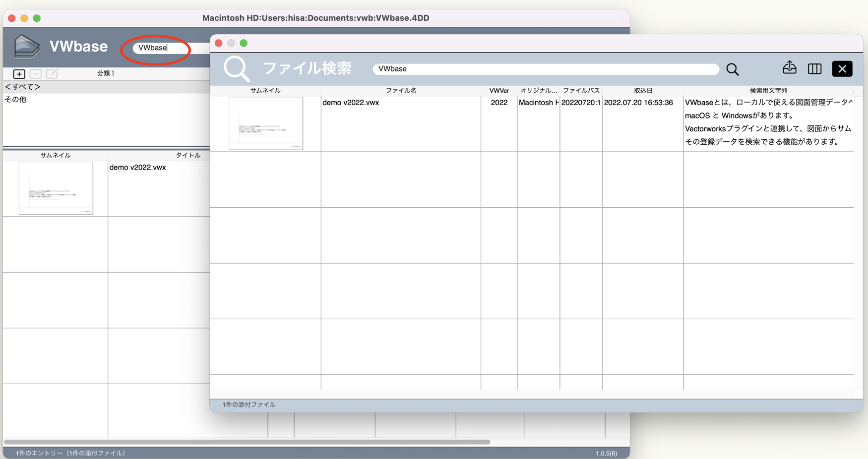The width and height of the screenshot is (868, 459).
Task: Click the VWbase search field in main window
Action: click(171, 48)
